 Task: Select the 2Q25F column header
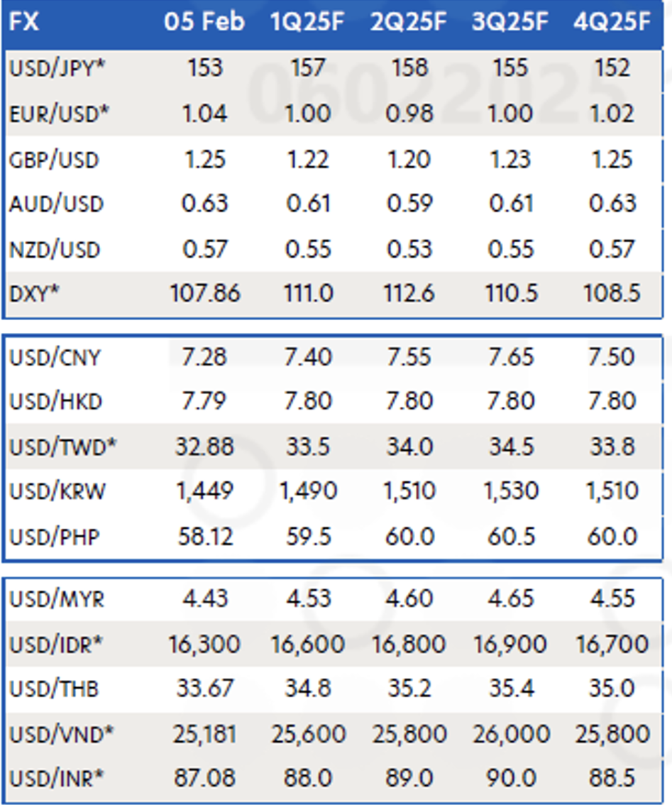(x=409, y=23)
